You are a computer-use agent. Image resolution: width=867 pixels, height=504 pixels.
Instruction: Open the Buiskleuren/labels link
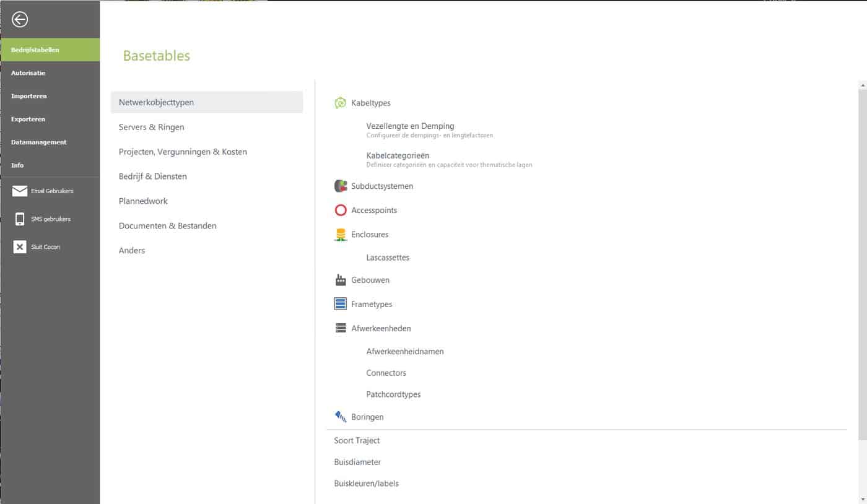coord(366,484)
